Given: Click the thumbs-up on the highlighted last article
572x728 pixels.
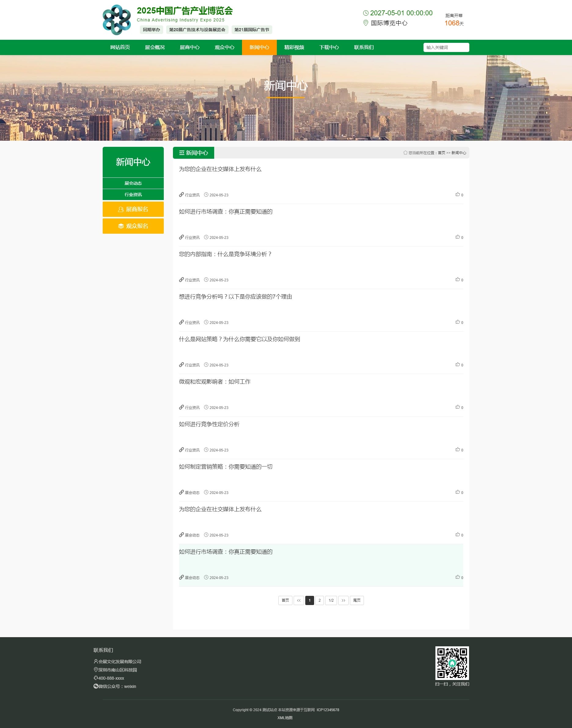Looking at the screenshot, I should tap(457, 577).
